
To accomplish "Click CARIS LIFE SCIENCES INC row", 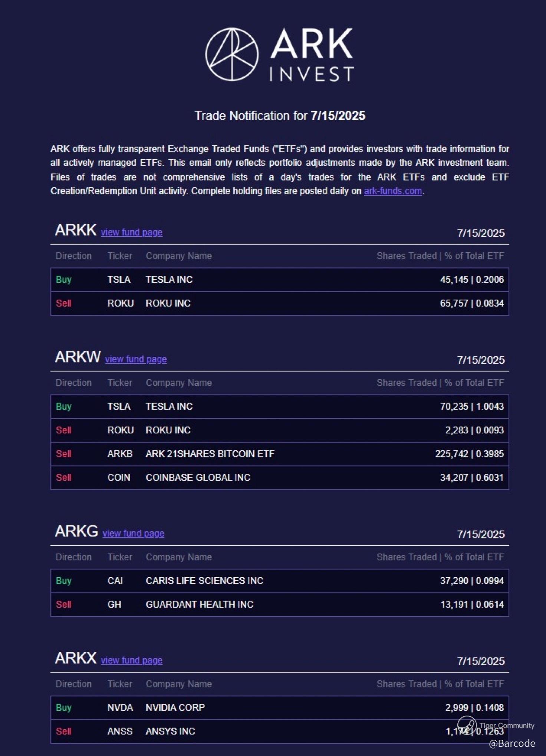I will pos(279,581).
